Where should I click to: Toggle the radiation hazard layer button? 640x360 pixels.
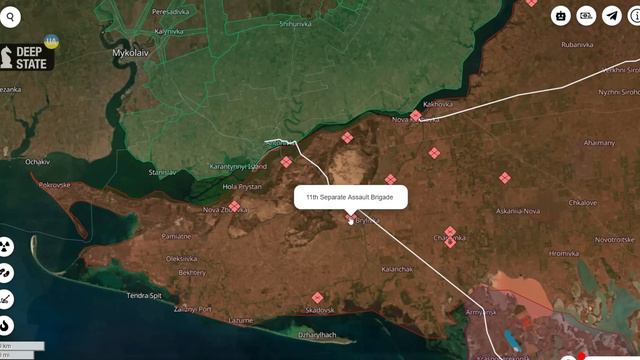[x=6, y=247]
